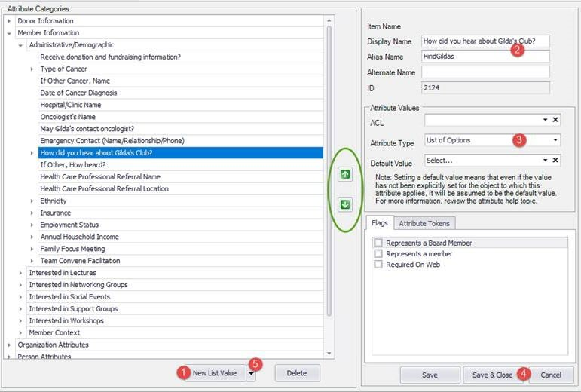Expand Interested in Social Events node
The image size is (581, 392).
[21, 297]
